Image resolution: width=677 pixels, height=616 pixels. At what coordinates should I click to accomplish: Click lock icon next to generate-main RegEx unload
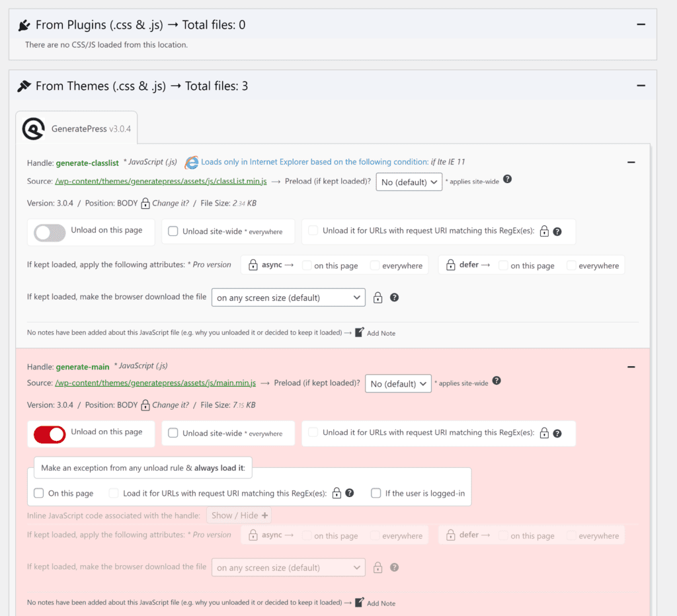point(545,433)
